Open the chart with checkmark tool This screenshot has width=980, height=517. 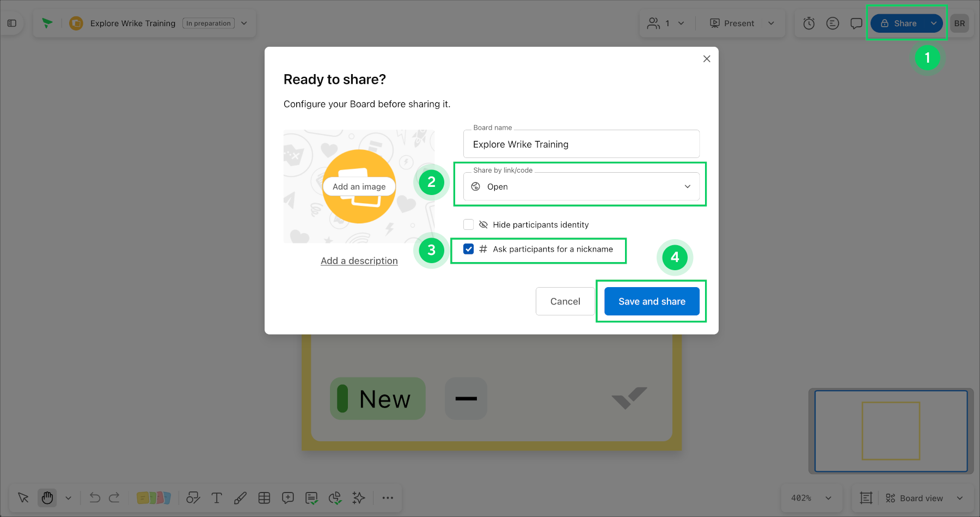(335, 498)
